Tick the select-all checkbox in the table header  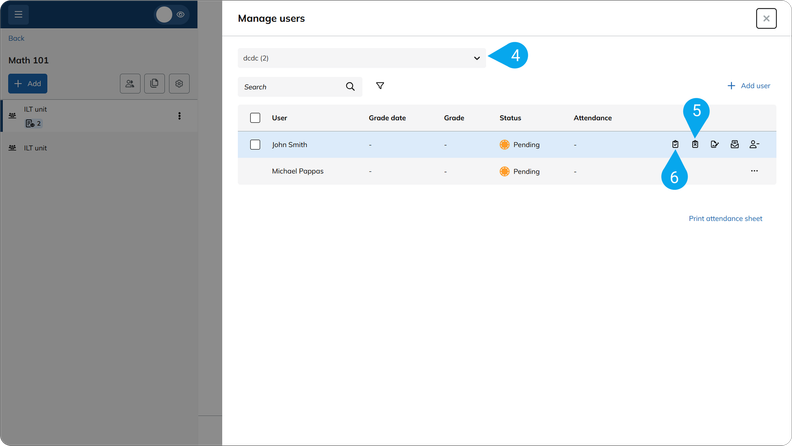pos(255,118)
